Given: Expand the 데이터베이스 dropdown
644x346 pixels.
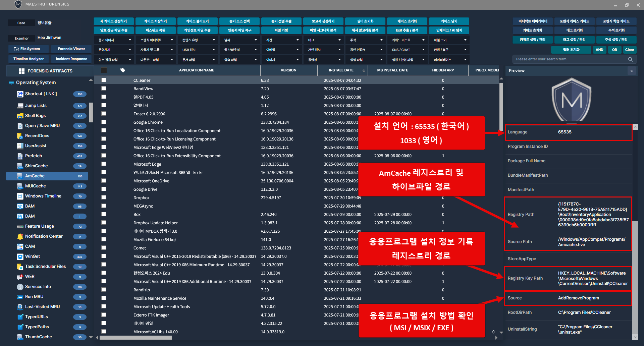Looking at the screenshot, I should pyautogui.click(x=449, y=60).
